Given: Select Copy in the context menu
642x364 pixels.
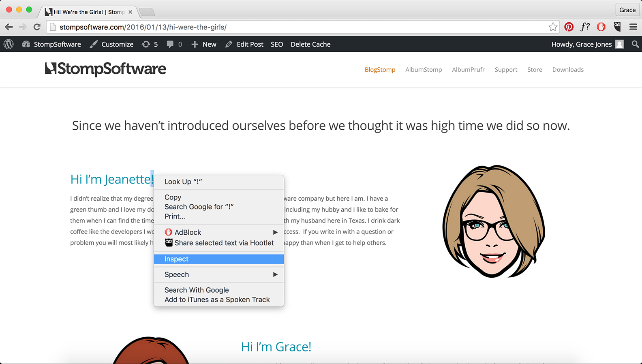Looking at the screenshot, I should tap(219, 197).
